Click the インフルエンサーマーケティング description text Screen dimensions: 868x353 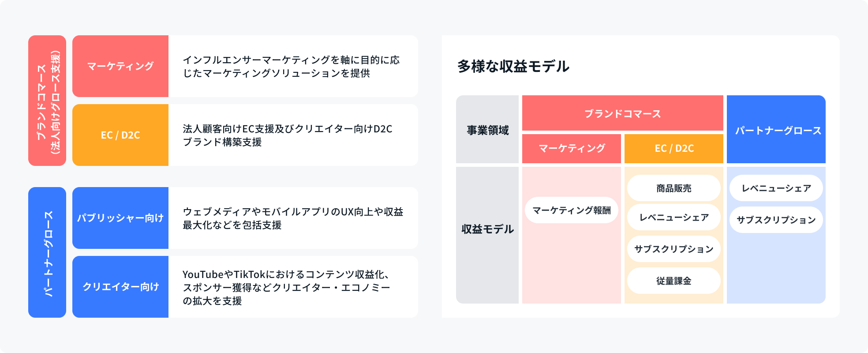[291, 66]
